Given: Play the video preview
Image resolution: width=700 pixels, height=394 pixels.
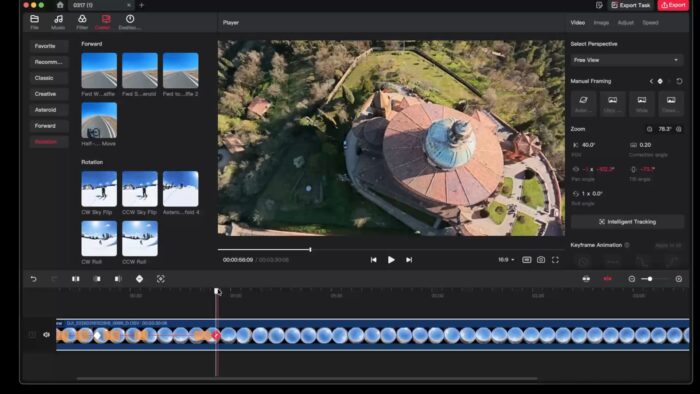Looking at the screenshot, I should pyautogui.click(x=391, y=260).
